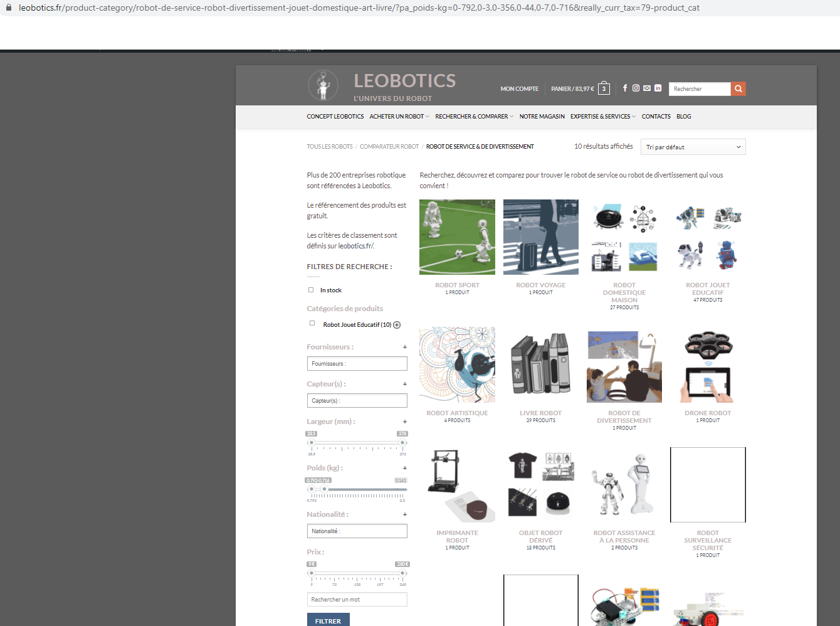This screenshot has height=626, width=840.
Task: Click the Rechercher un mot field
Action: [357, 600]
